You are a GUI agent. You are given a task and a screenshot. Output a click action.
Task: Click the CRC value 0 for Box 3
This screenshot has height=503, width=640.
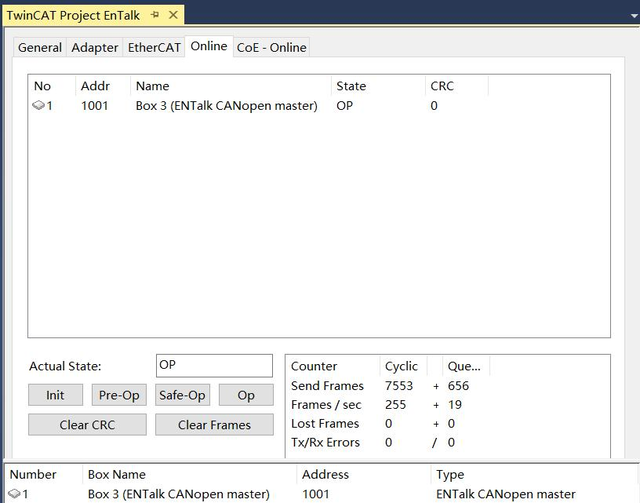[x=434, y=106]
